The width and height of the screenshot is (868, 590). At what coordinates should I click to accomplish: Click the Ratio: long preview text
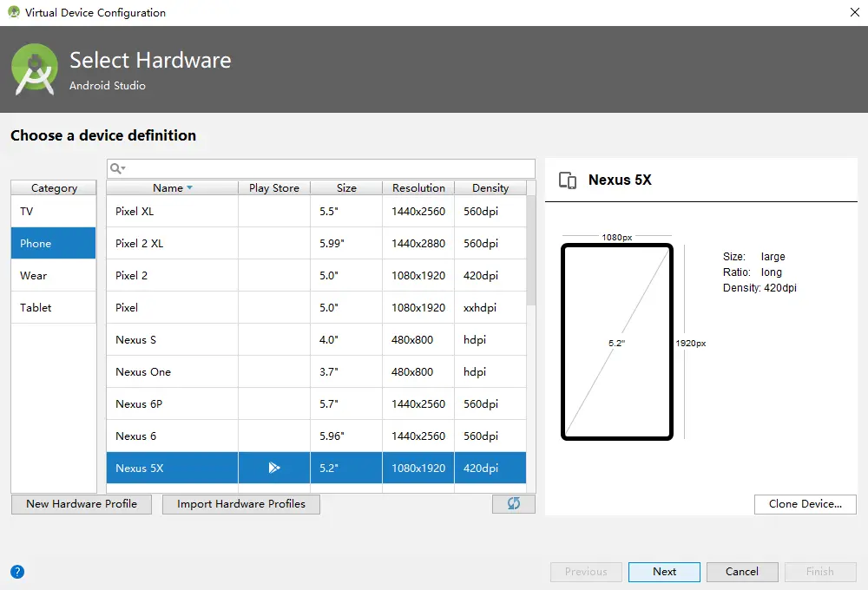pos(753,272)
